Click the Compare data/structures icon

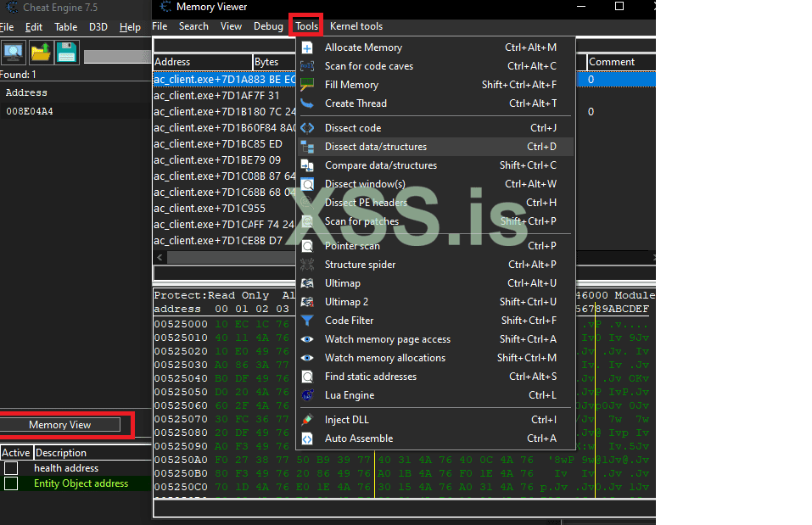point(307,165)
